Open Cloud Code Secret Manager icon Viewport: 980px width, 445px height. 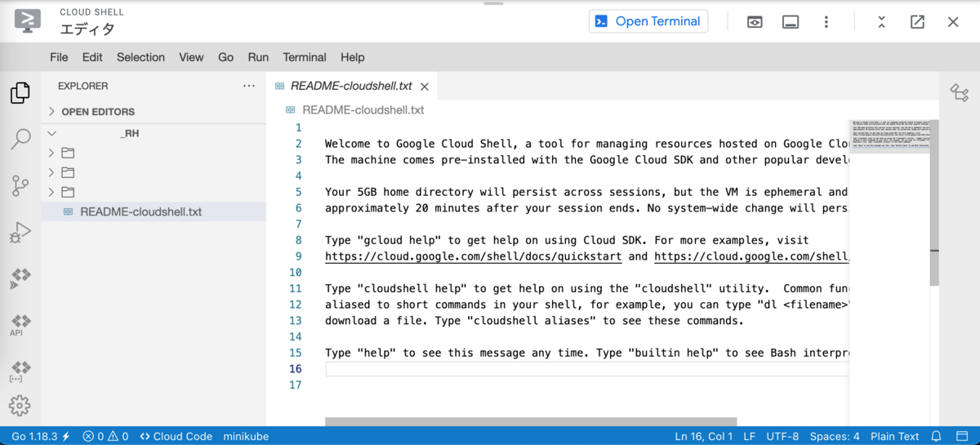pyautogui.click(x=20, y=372)
